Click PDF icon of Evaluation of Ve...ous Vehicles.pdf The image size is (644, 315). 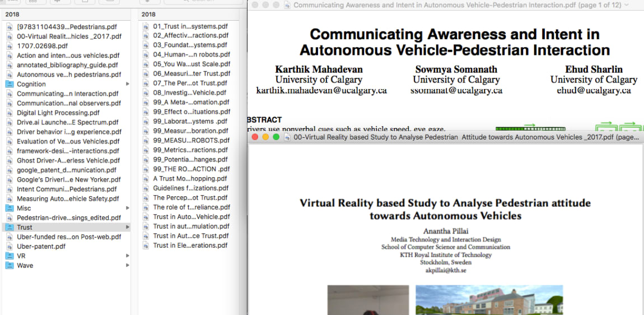coord(10,141)
